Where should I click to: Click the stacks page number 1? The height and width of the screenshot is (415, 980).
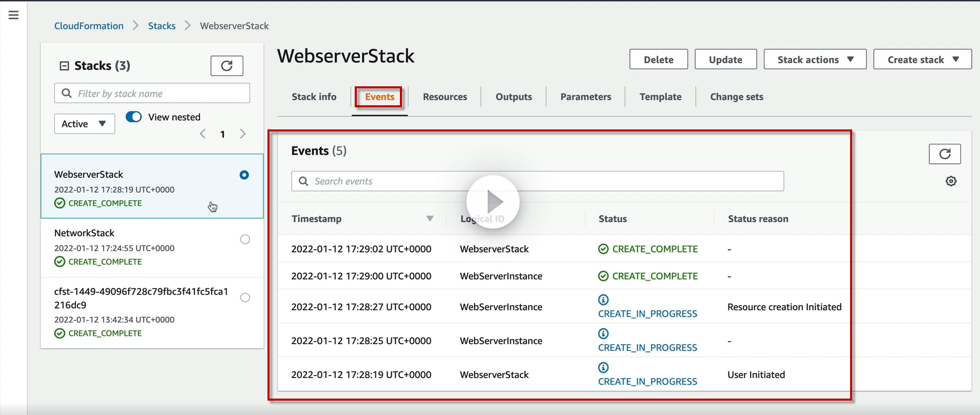tap(222, 134)
